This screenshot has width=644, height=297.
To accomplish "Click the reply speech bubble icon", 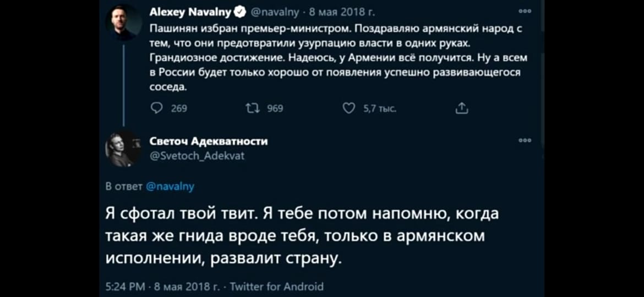I will [155, 109].
